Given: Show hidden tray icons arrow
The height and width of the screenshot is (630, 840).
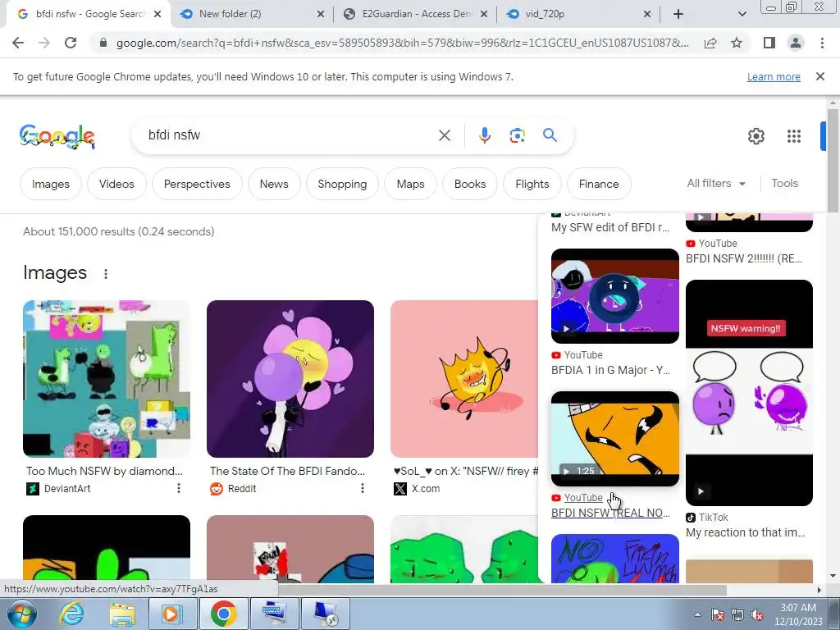Looking at the screenshot, I should pos(697,615).
